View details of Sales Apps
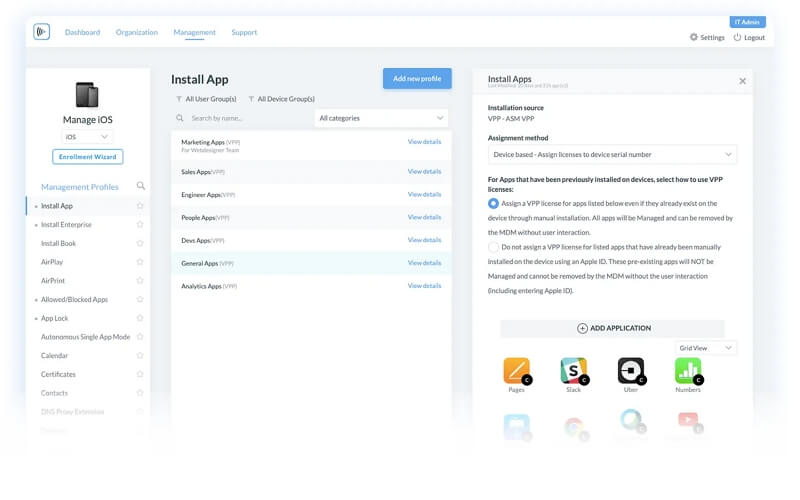This screenshot has height=500, width=800. [x=424, y=171]
